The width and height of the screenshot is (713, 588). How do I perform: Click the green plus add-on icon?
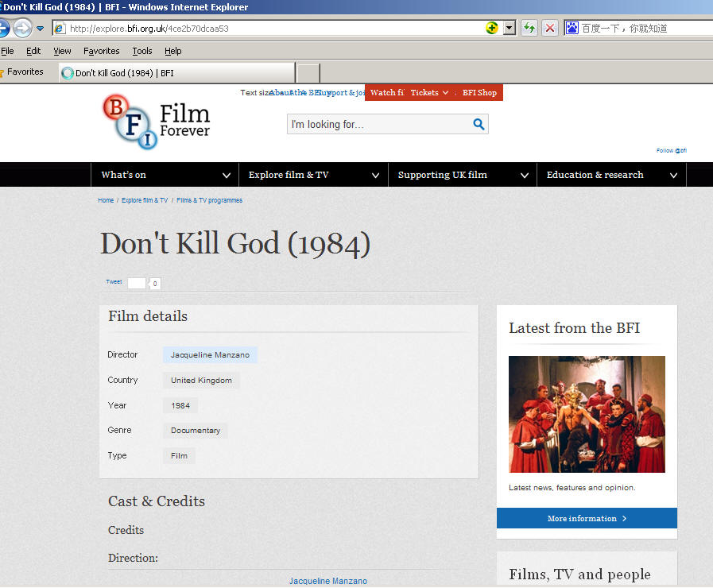[x=491, y=28]
